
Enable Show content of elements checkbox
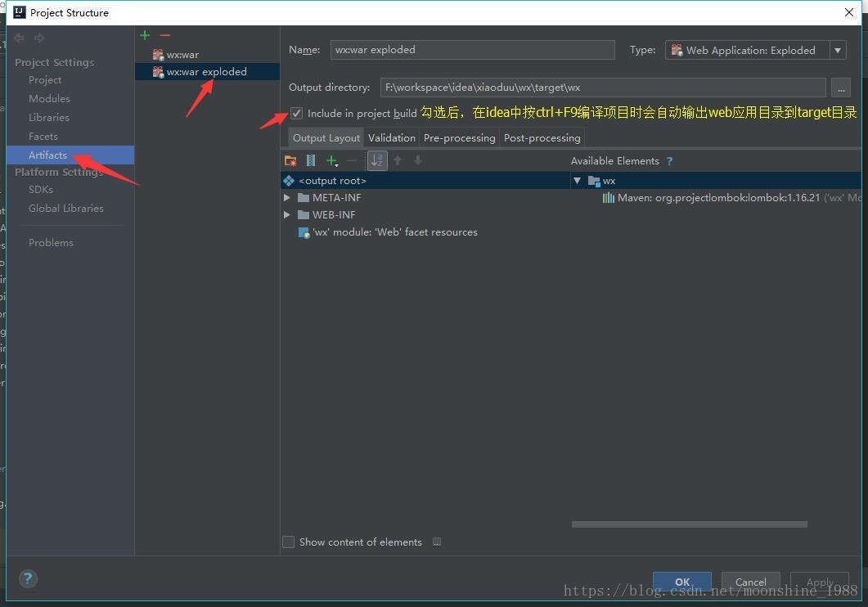pos(289,542)
